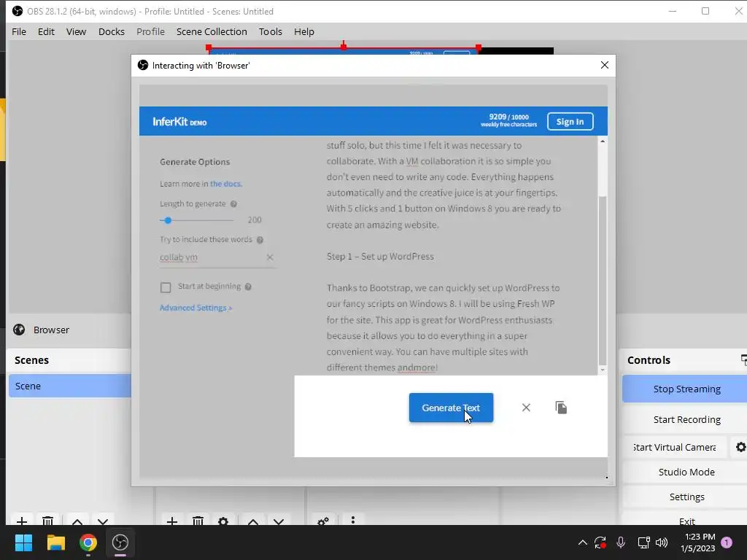This screenshot has height=560, width=747.
Task: Open virtual camera settings gear icon
Action: pos(740,447)
